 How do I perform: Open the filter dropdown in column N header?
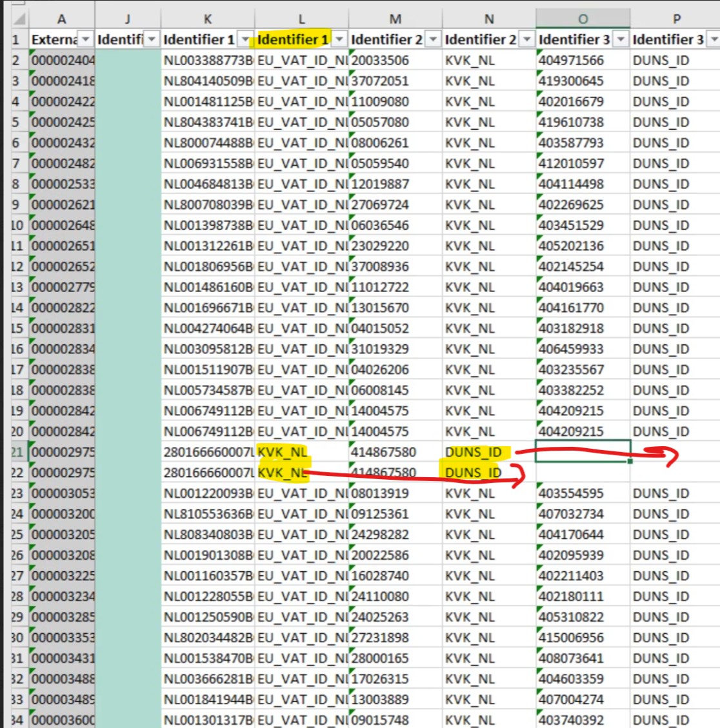click(x=527, y=39)
